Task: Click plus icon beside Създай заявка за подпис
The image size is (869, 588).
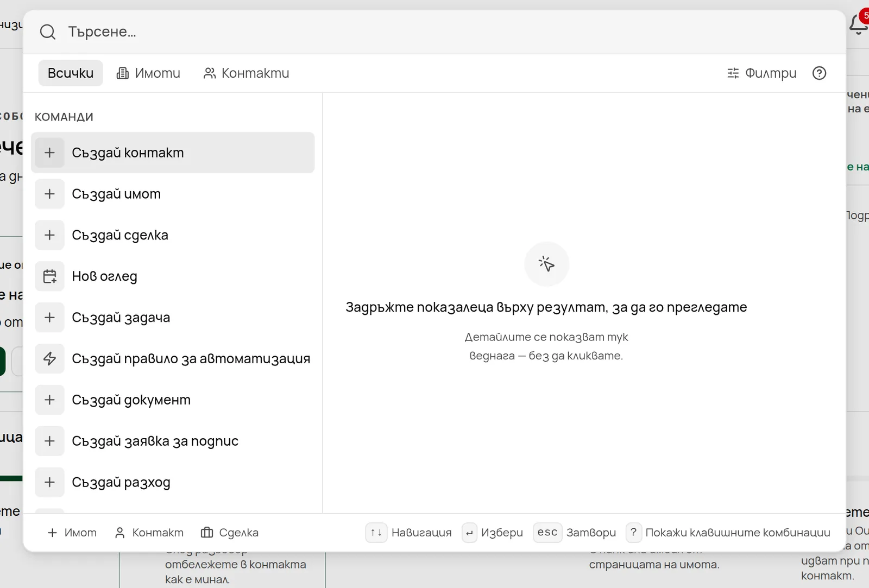Action: tap(50, 441)
